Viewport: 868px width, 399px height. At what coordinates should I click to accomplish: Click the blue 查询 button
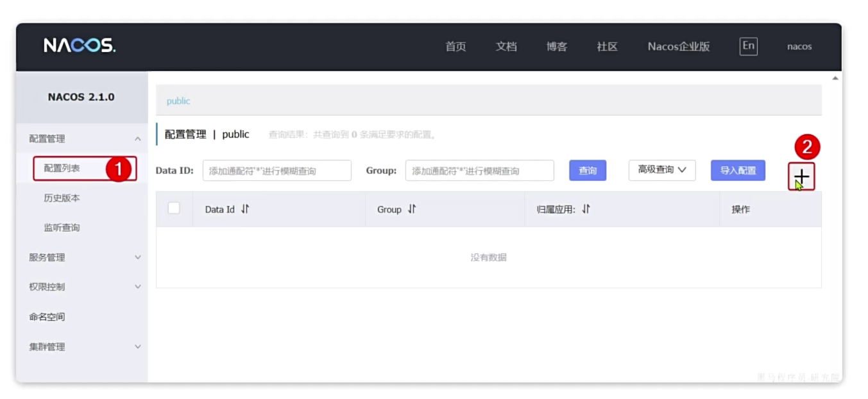tap(587, 171)
